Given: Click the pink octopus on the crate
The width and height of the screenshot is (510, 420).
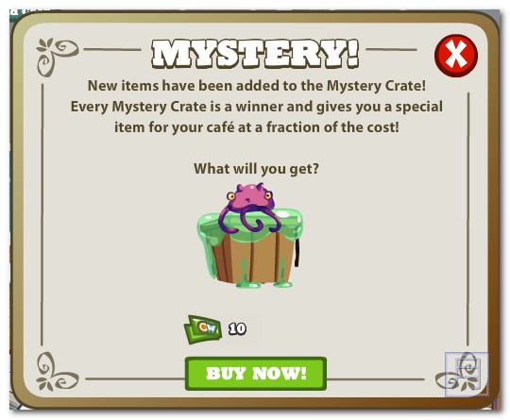Looking at the screenshot, I should pos(249,208).
